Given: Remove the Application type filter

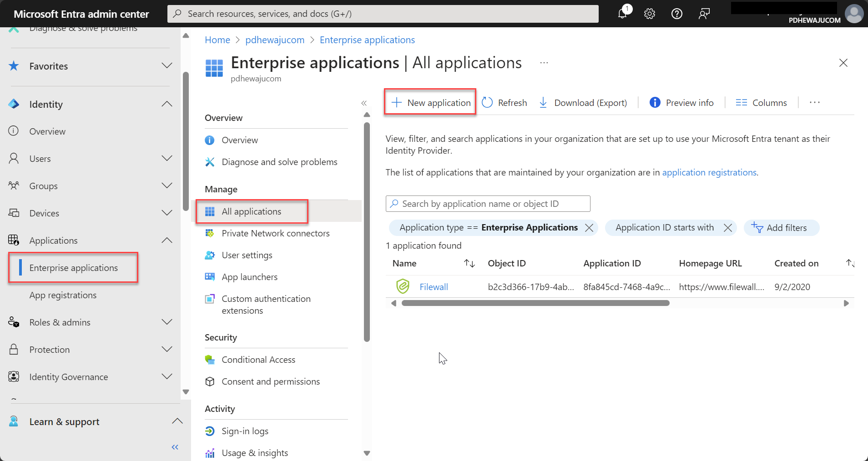Looking at the screenshot, I should click(589, 227).
